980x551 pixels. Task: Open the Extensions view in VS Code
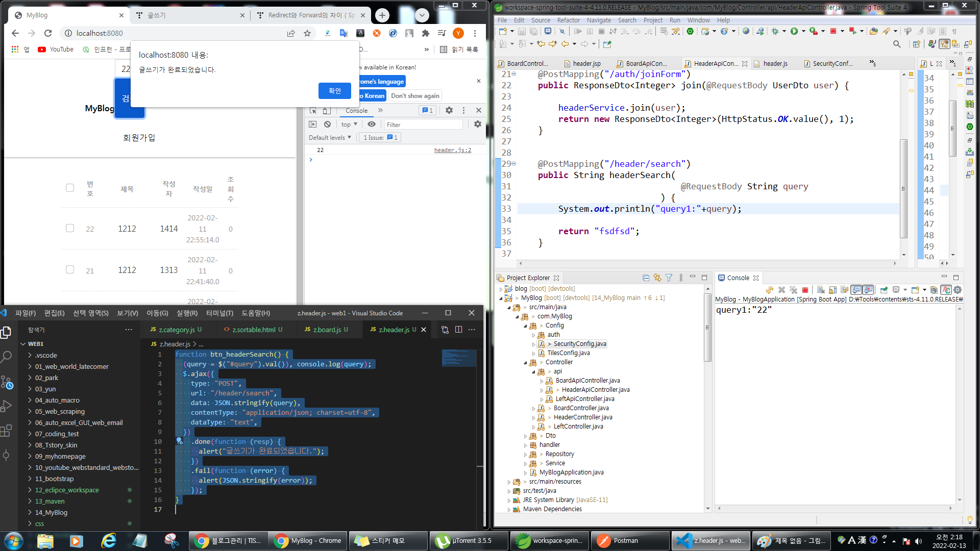(6, 431)
